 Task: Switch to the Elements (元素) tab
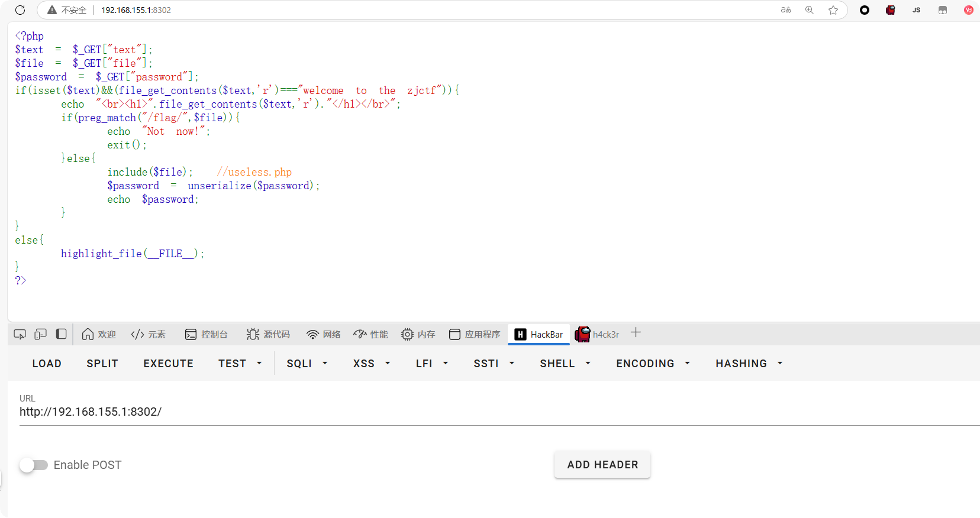tap(149, 335)
